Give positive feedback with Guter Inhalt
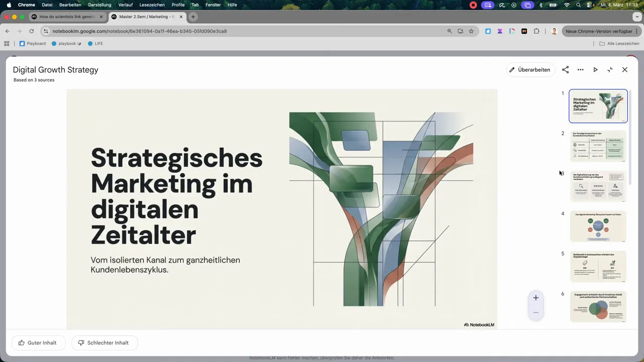 [x=38, y=342]
